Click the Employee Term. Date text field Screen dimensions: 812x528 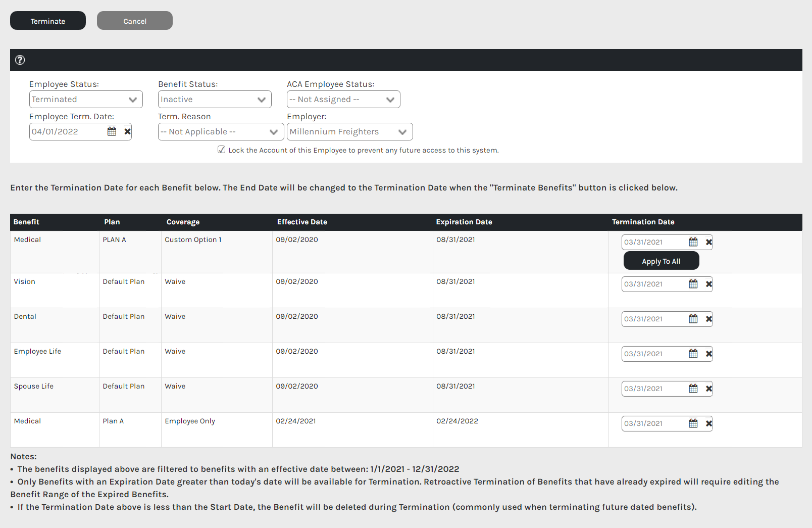[67, 132]
